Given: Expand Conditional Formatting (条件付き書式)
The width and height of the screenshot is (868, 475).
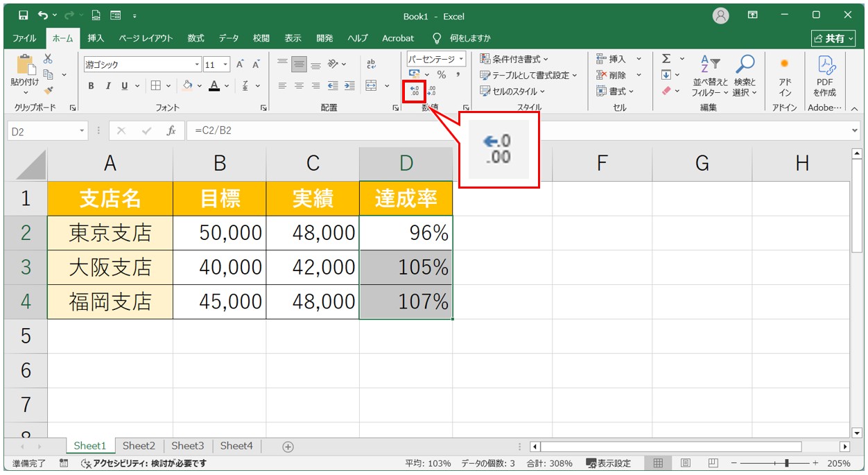Looking at the screenshot, I should (x=514, y=59).
